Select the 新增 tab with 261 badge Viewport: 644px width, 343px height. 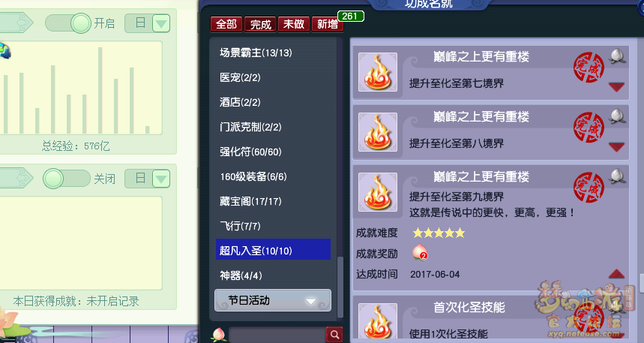point(328,24)
